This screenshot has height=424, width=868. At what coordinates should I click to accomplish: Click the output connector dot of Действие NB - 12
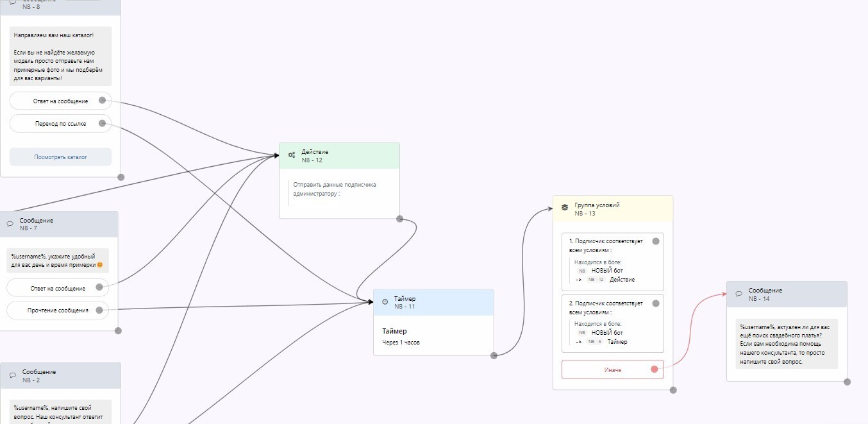click(400, 219)
